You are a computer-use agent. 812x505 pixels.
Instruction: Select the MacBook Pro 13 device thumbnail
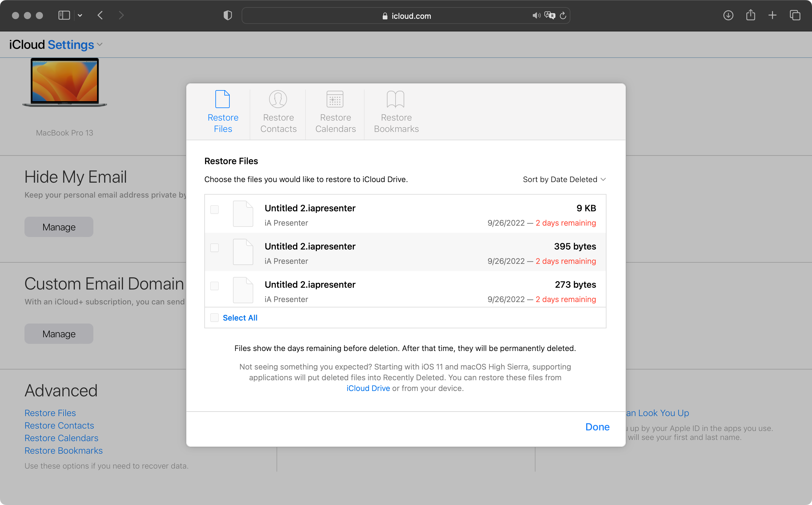click(x=65, y=82)
